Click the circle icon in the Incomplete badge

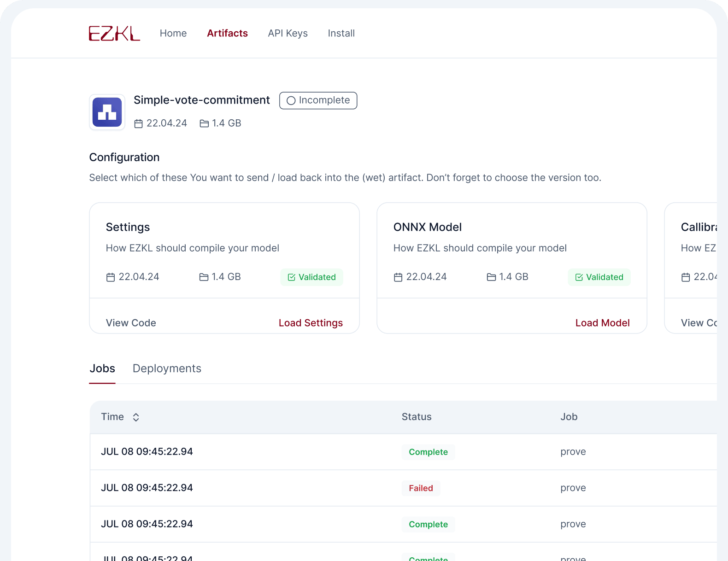tap(291, 100)
